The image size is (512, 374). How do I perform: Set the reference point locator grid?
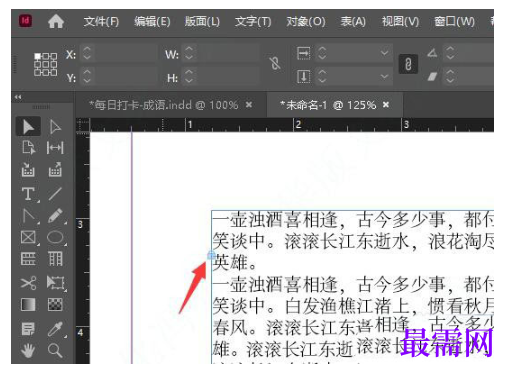pos(46,64)
